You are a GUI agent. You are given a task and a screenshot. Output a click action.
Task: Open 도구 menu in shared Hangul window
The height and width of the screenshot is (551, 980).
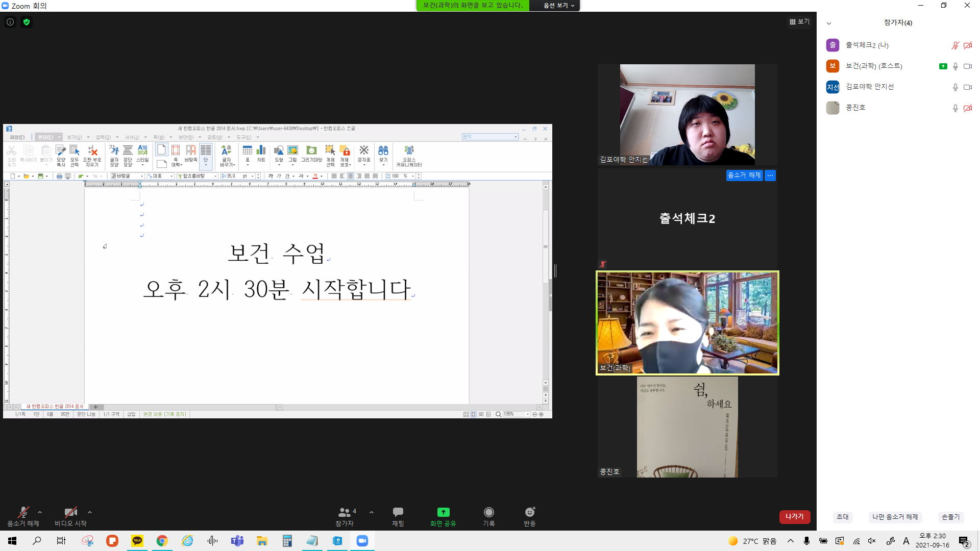[243, 137]
